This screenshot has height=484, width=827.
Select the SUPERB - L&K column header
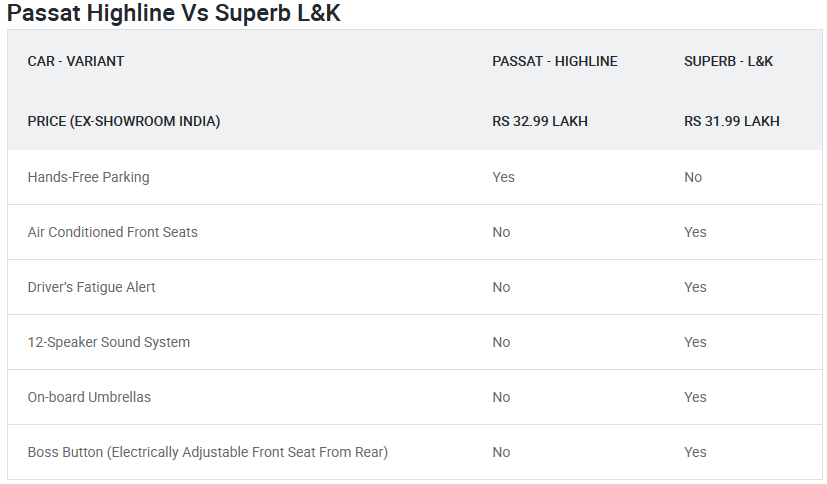[x=729, y=61]
